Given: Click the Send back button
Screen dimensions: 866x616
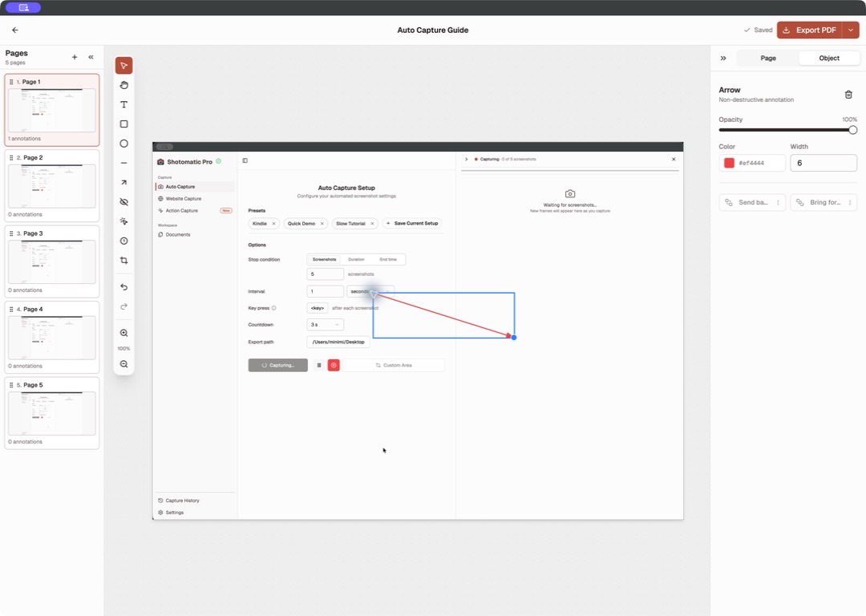Looking at the screenshot, I should (x=752, y=202).
